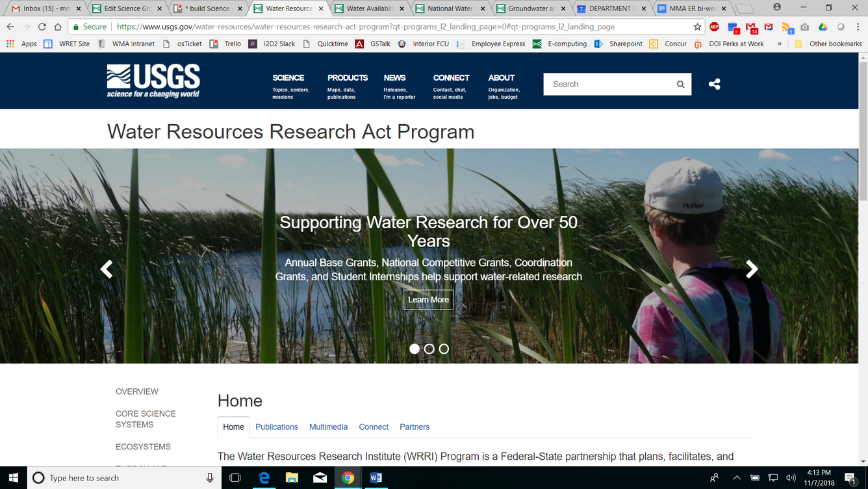The image size is (868, 489).
Task: Open Windows Start menu
Action: click(x=13, y=478)
